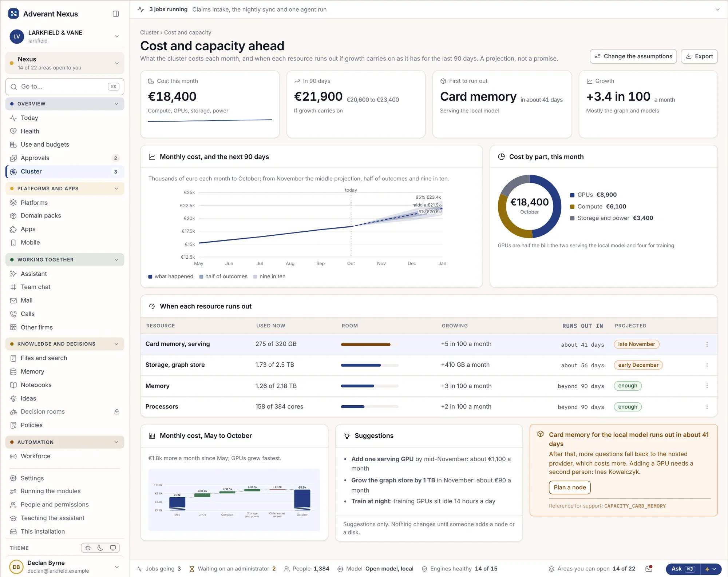Collapse the sidebar with the panel icon
Viewport: 728px width, 577px height.
point(116,14)
